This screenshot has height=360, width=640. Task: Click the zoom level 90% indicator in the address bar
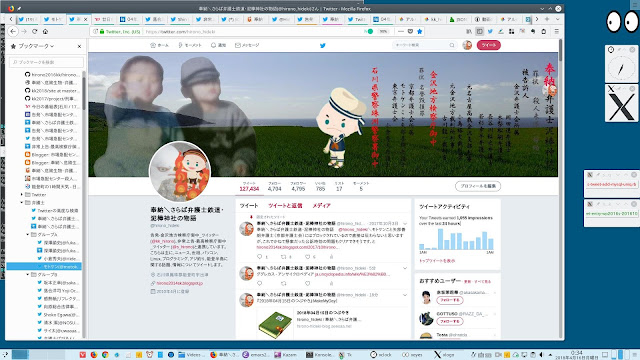[x=383, y=31]
